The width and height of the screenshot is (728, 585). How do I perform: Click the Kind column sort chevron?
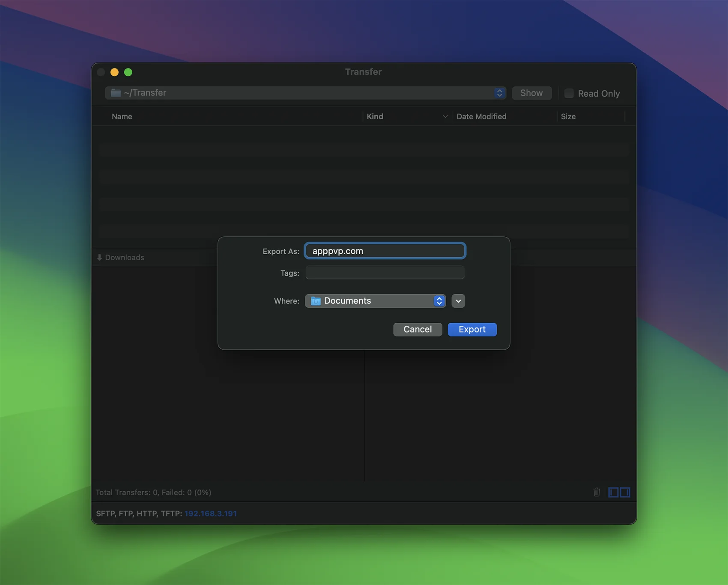pos(445,116)
